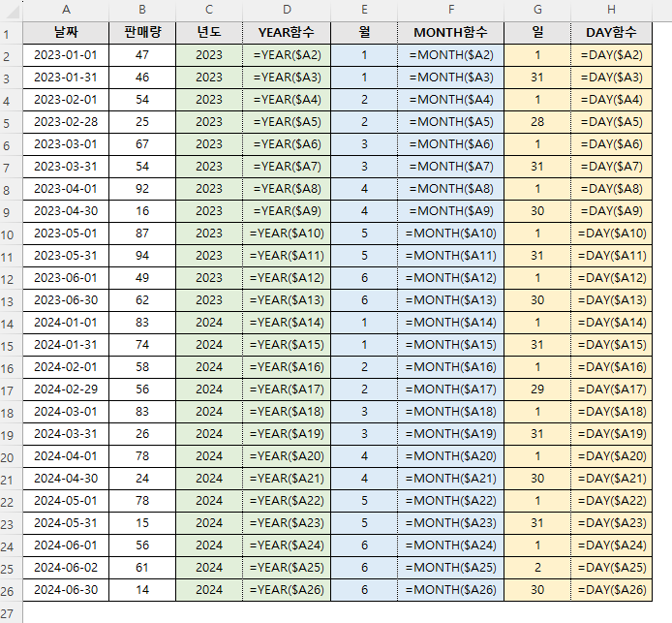The image size is (672, 623).
Task: Click the 년도 header cell
Action: click(209, 33)
